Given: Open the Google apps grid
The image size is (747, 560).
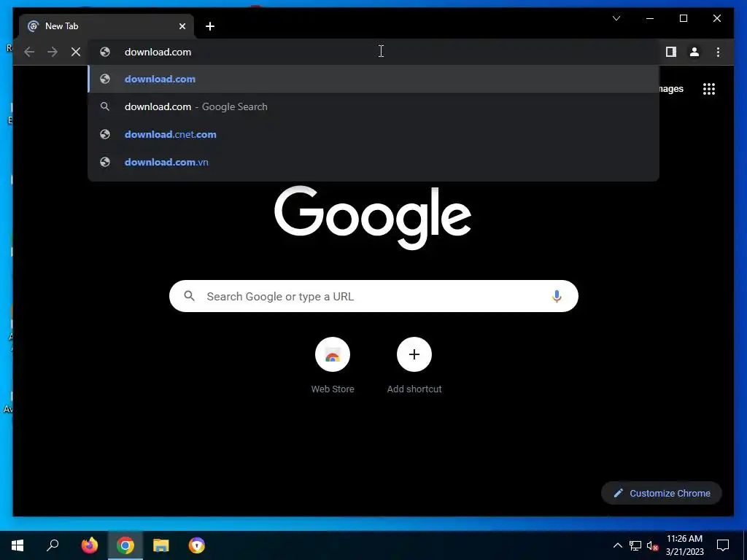Looking at the screenshot, I should pos(709,89).
